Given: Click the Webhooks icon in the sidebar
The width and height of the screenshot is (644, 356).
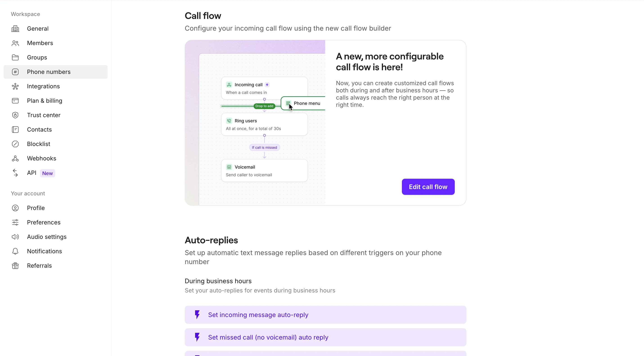Looking at the screenshot, I should click(15, 158).
